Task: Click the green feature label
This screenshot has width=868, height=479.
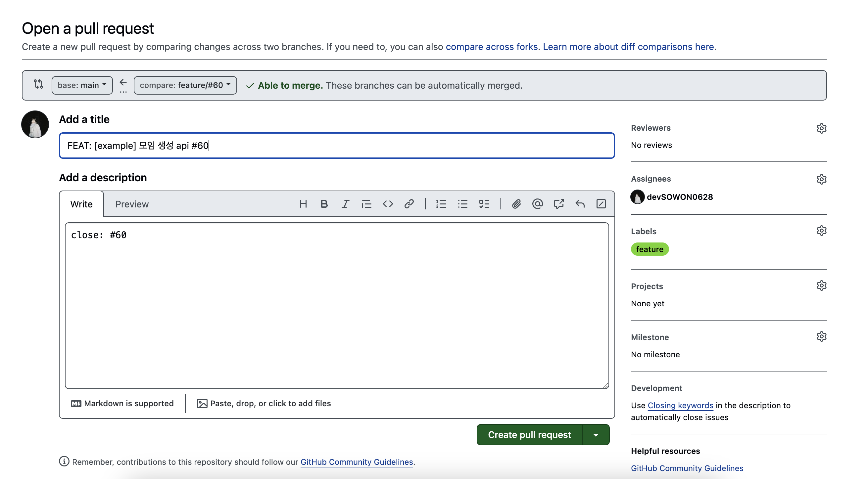Action: pos(650,249)
